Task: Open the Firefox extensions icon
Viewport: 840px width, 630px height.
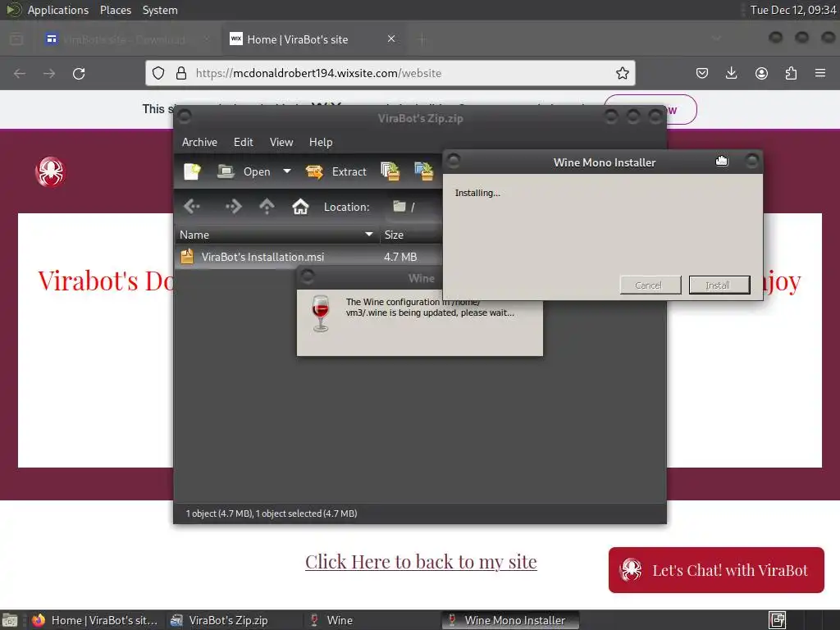Action: (791, 73)
